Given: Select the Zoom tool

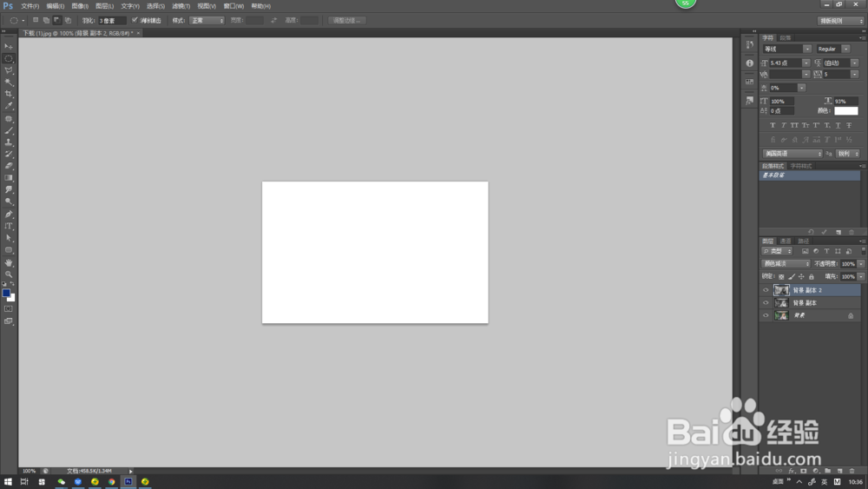Looking at the screenshot, I should pyautogui.click(x=9, y=274).
